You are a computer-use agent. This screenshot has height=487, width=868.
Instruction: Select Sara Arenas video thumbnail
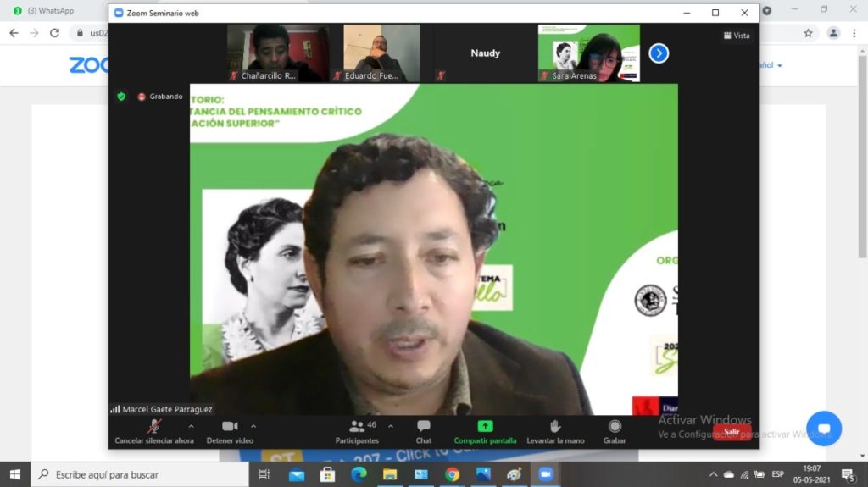tap(588, 53)
